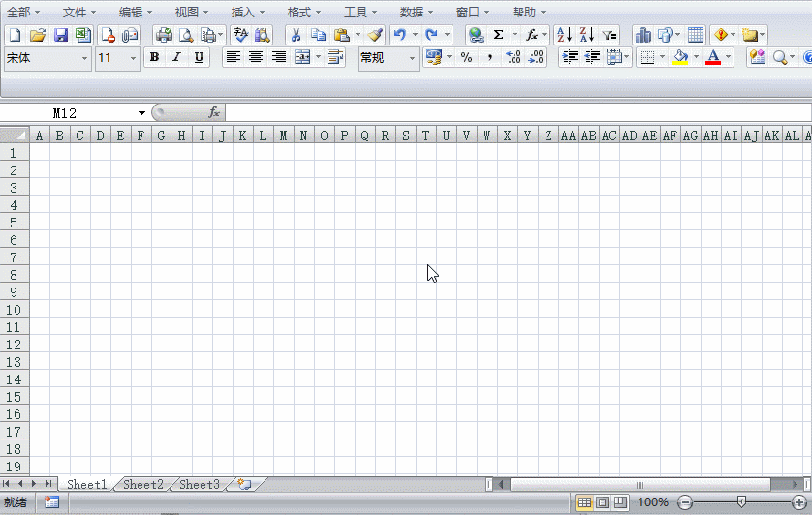The width and height of the screenshot is (812, 515).
Task: Click the horizontal scrollbar thumb
Action: [x=640, y=485]
